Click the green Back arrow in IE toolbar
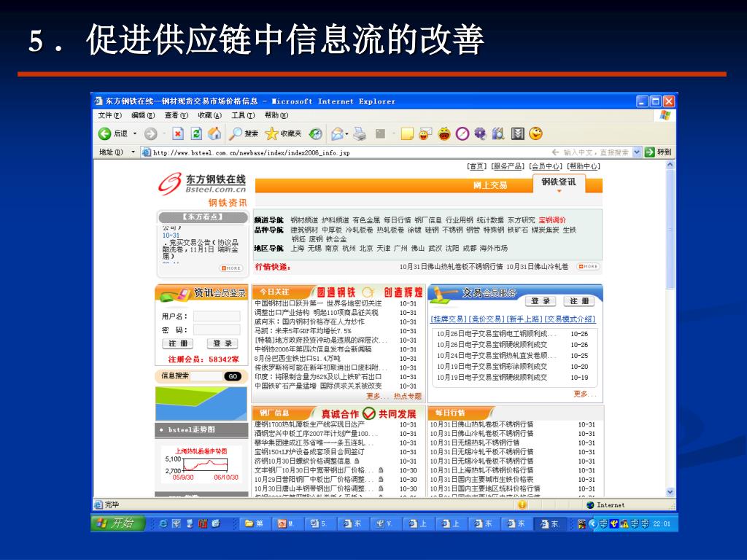The height and width of the screenshot is (560, 747). (104, 134)
